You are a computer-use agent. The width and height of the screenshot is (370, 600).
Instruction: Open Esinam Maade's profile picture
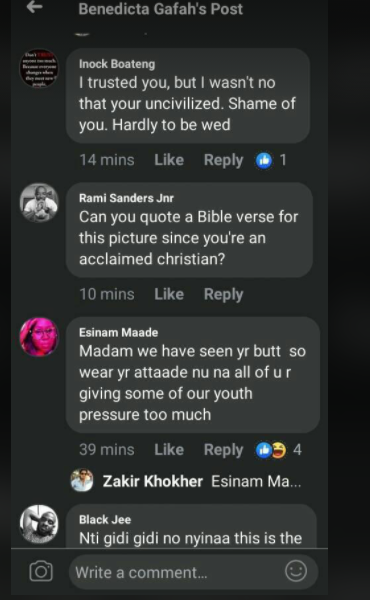tap(39, 337)
